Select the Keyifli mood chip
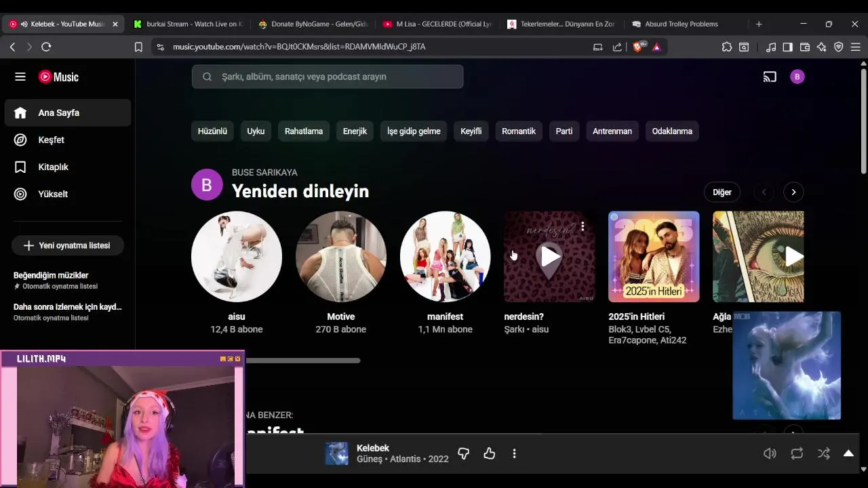 (x=471, y=131)
